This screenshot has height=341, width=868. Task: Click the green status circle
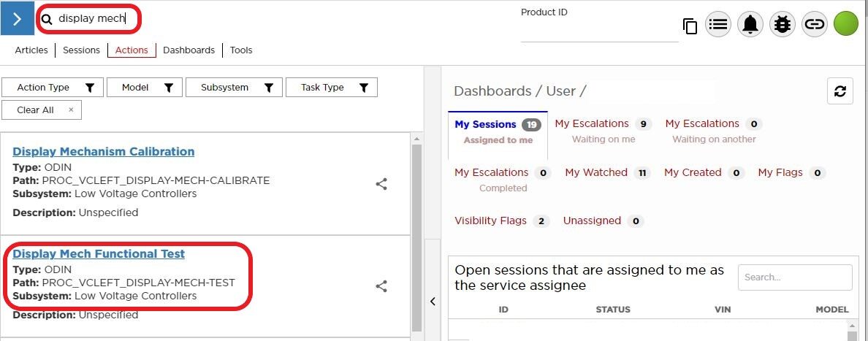click(x=846, y=24)
